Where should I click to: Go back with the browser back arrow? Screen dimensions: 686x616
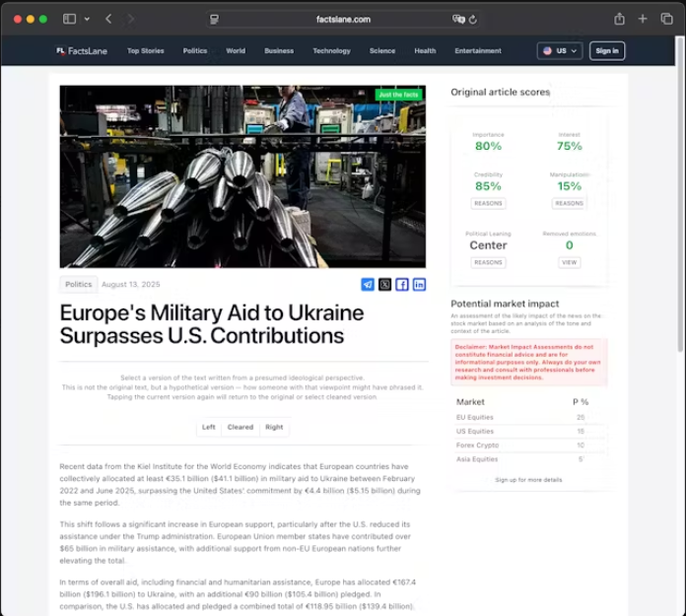tap(108, 19)
